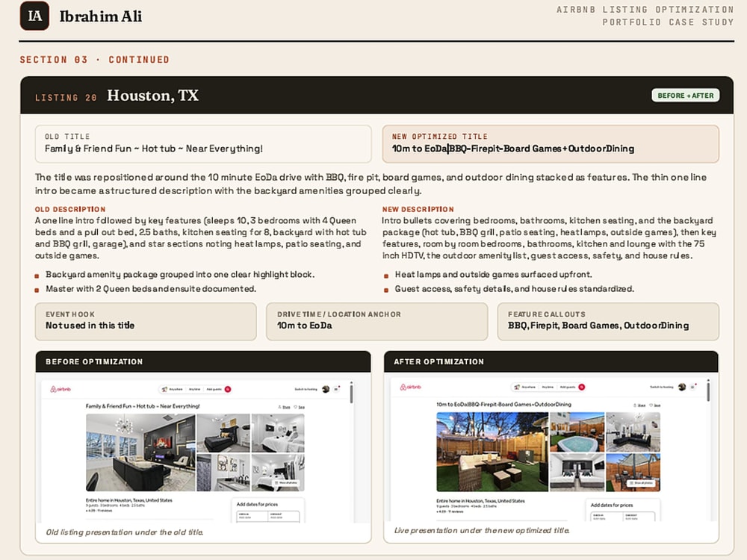Click Share link in after screenshot

639,405
